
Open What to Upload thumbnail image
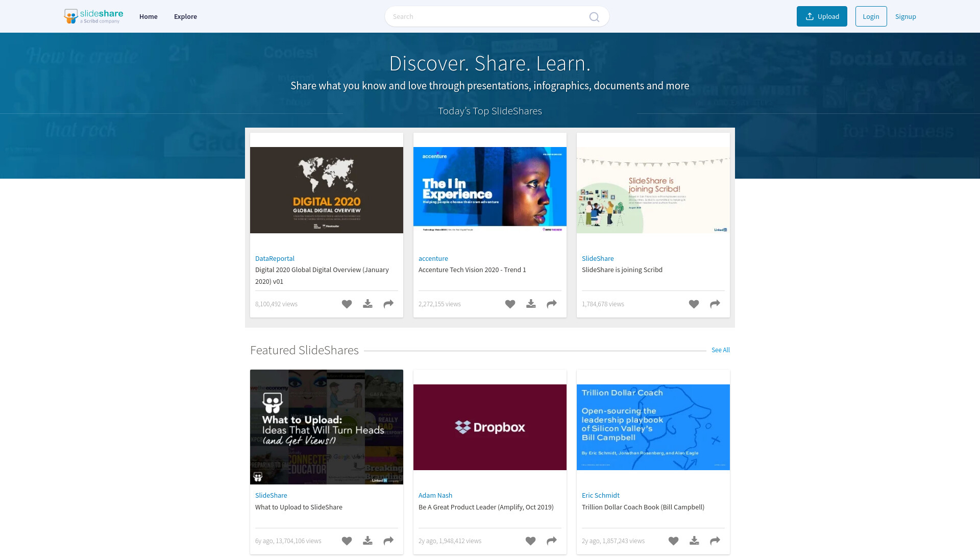pyautogui.click(x=327, y=427)
